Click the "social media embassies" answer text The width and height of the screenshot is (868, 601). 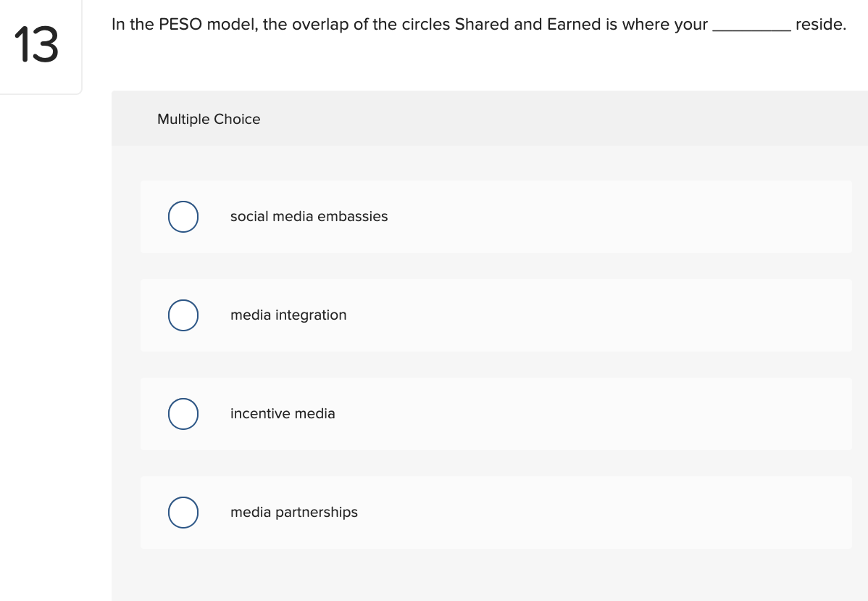(x=309, y=217)
